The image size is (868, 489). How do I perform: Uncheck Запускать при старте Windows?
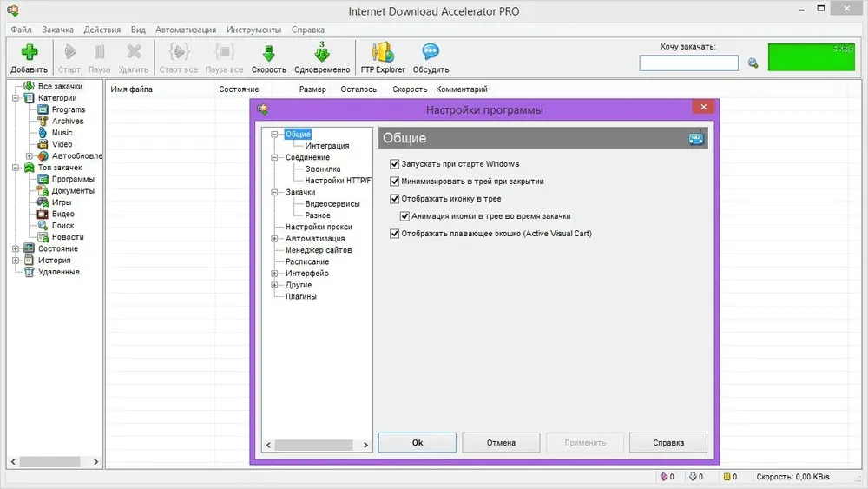(395, 164)
